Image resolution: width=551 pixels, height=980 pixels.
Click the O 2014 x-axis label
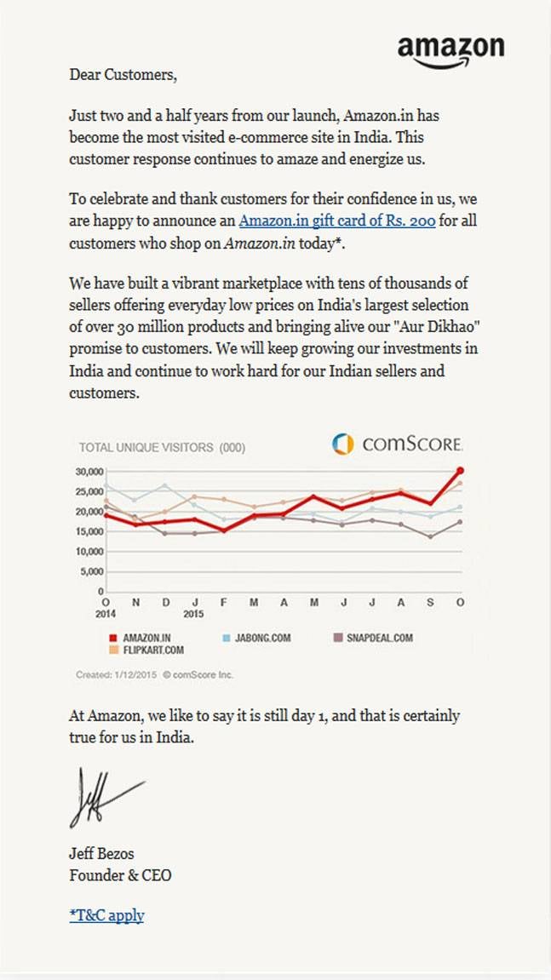[x=106, y=608]
